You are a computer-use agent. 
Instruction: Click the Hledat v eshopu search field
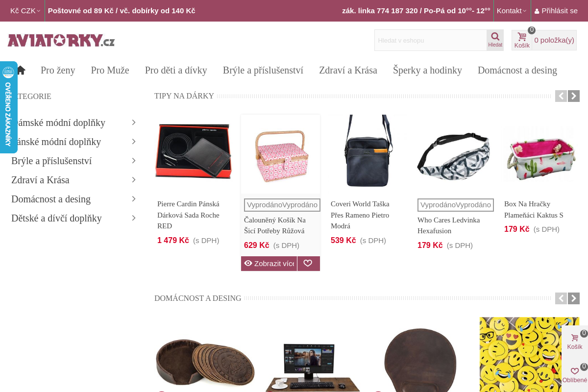point(431,40)
